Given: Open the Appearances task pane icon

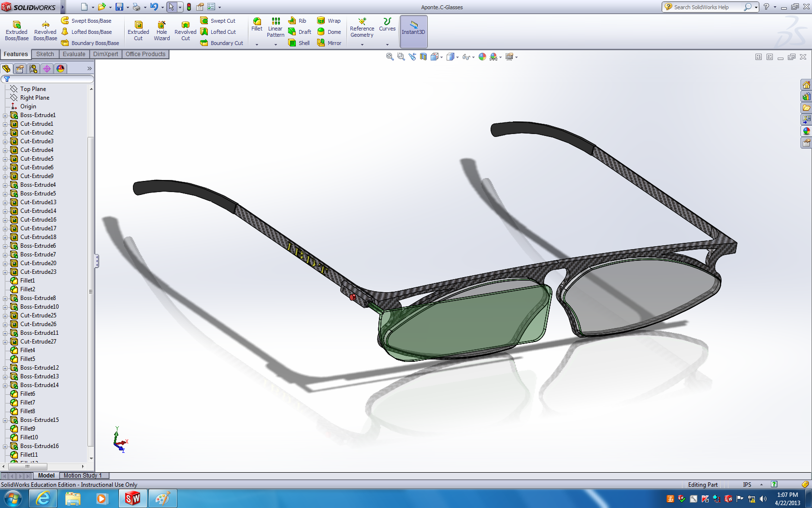Looking at the screenshot, I should 806,131.
